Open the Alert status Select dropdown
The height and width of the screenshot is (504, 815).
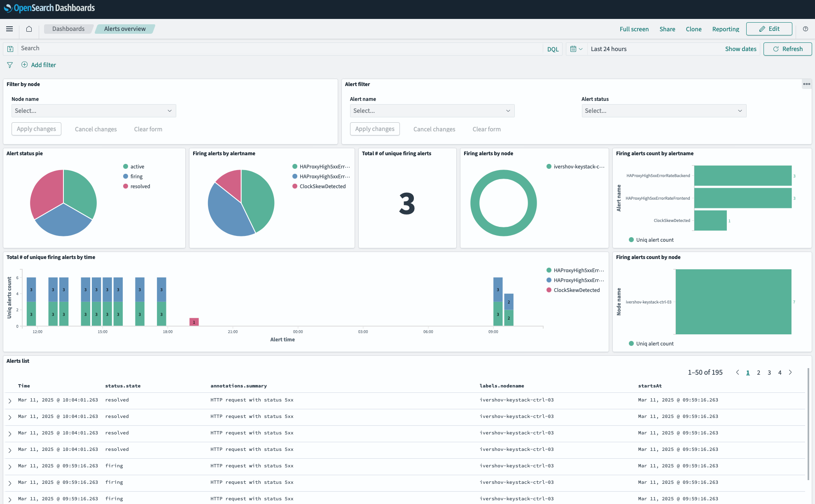[x=663, y=110]
